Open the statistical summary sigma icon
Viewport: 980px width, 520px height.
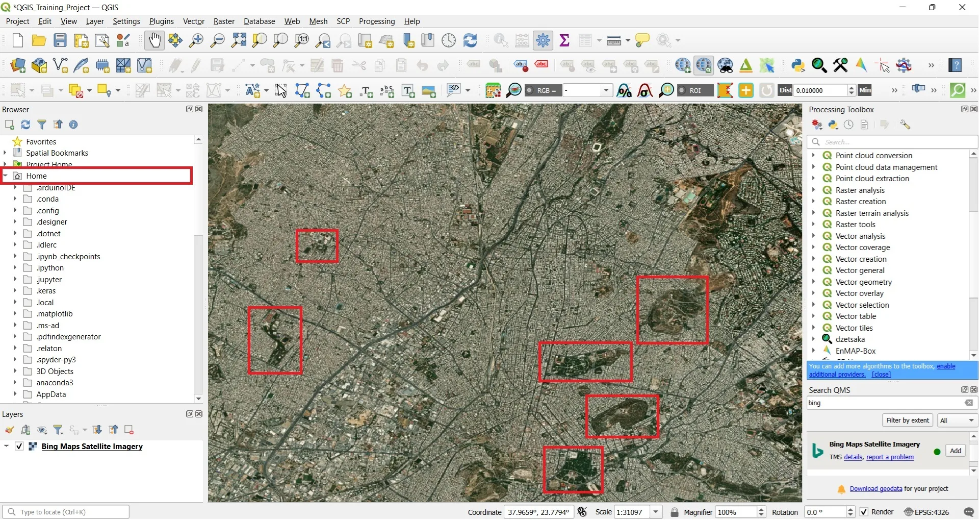point(564,40)
